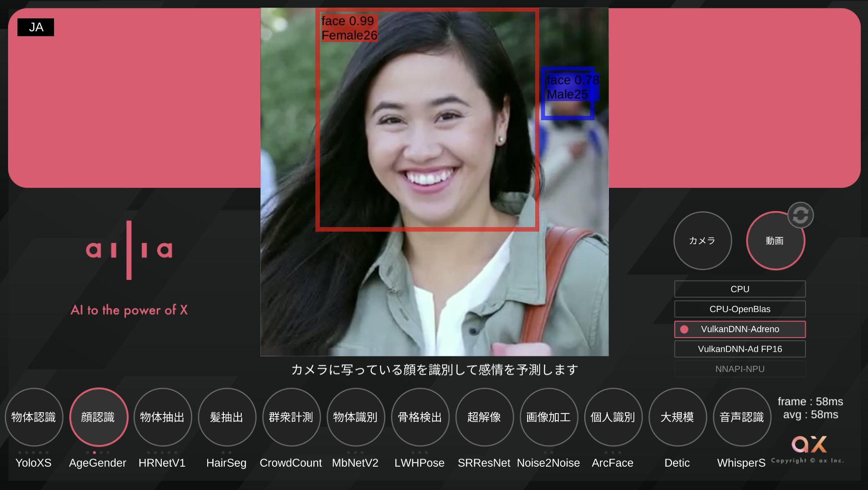
Task: Switch input to 動画
Action: point(775,241)
